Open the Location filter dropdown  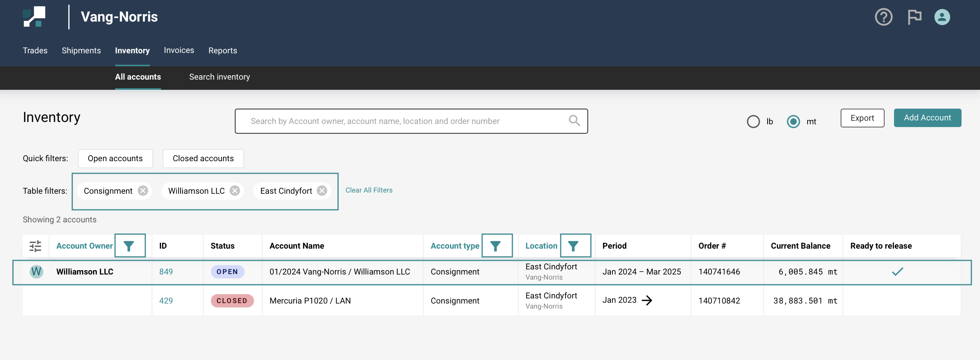[x=574, y=246]
